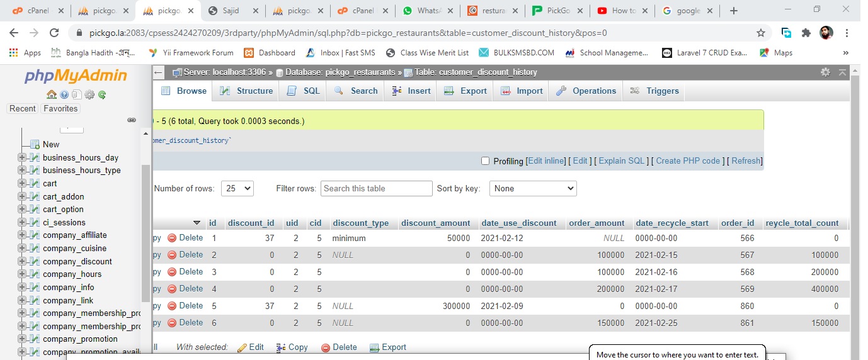This screenshot has height=360, width=868.
Task: Click the Filter rows search field
Action: (376, 188)
